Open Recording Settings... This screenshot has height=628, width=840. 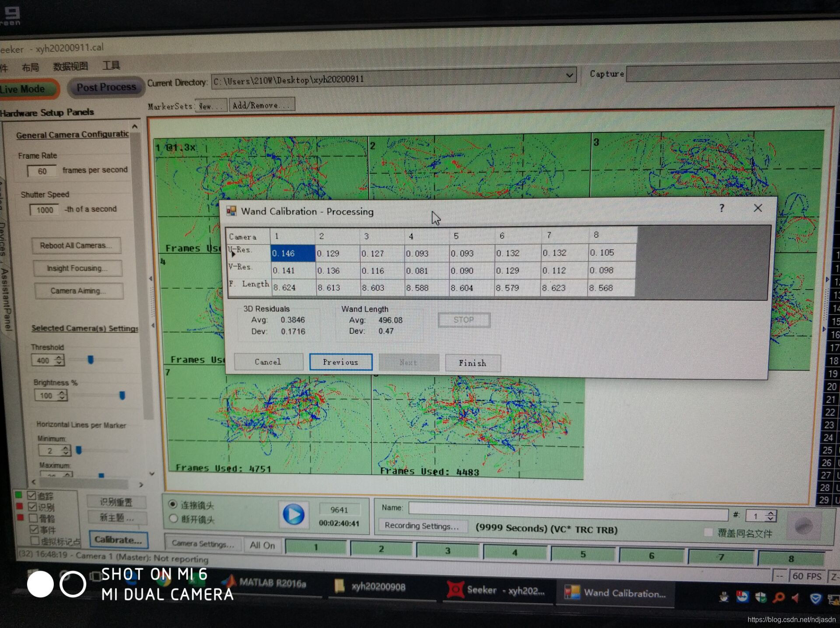click(x=422, y=526)
